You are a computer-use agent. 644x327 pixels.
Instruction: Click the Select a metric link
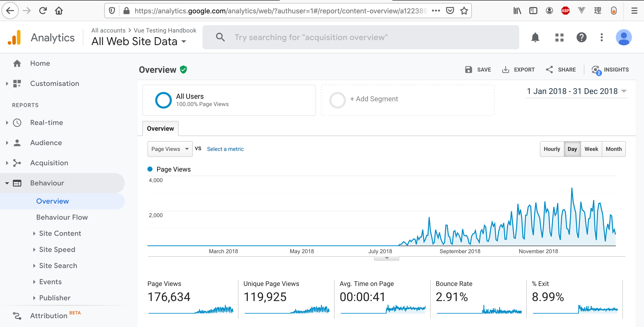(x=225, y=149)
